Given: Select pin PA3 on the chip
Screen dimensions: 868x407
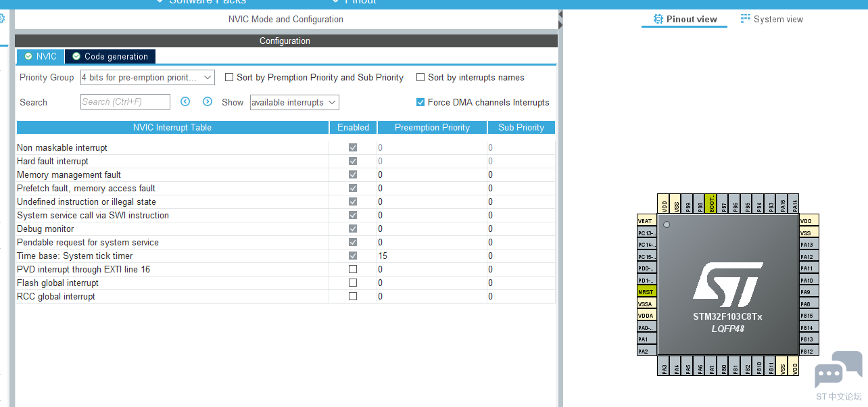Looking at the screenshot, I should click(x=665, y=366).
